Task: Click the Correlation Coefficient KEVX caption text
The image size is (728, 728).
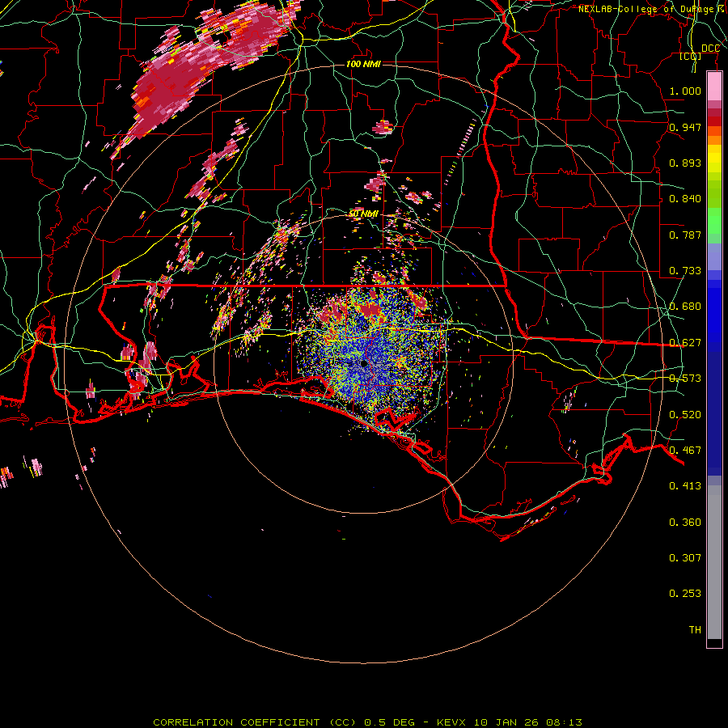Action: click(x=367, y=722)
